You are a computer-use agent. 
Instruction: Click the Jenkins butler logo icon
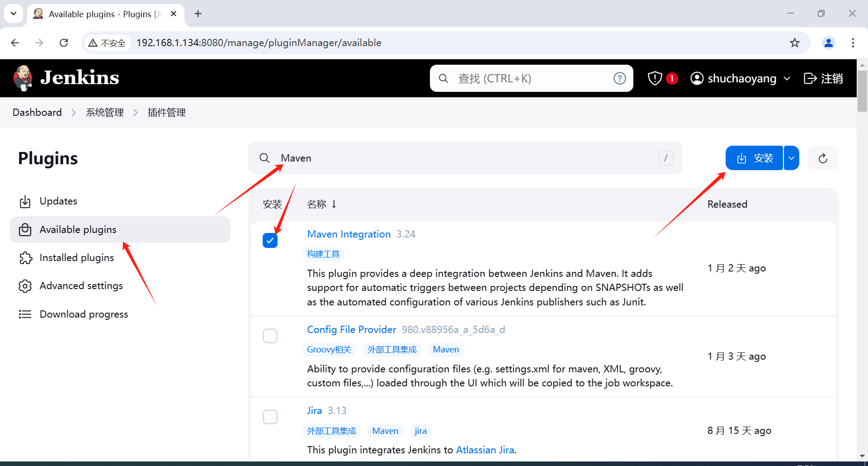pos(23,78)
